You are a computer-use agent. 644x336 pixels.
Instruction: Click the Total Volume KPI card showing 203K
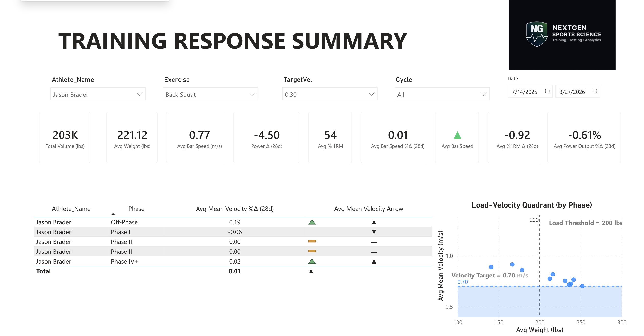(x=64, y=137)
